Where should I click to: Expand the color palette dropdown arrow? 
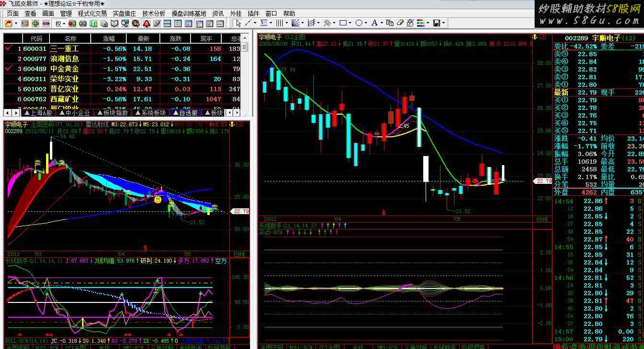click(x=428, y=23)
